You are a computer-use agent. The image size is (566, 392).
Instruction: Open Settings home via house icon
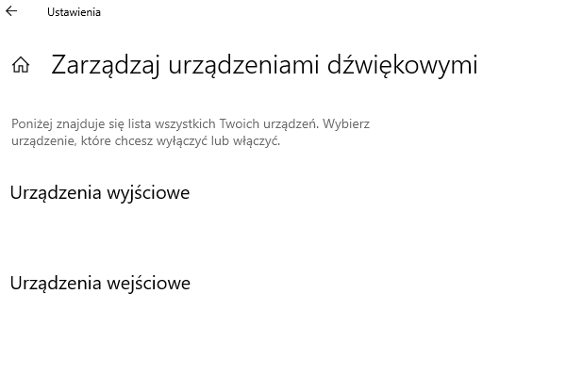[21, 65]
